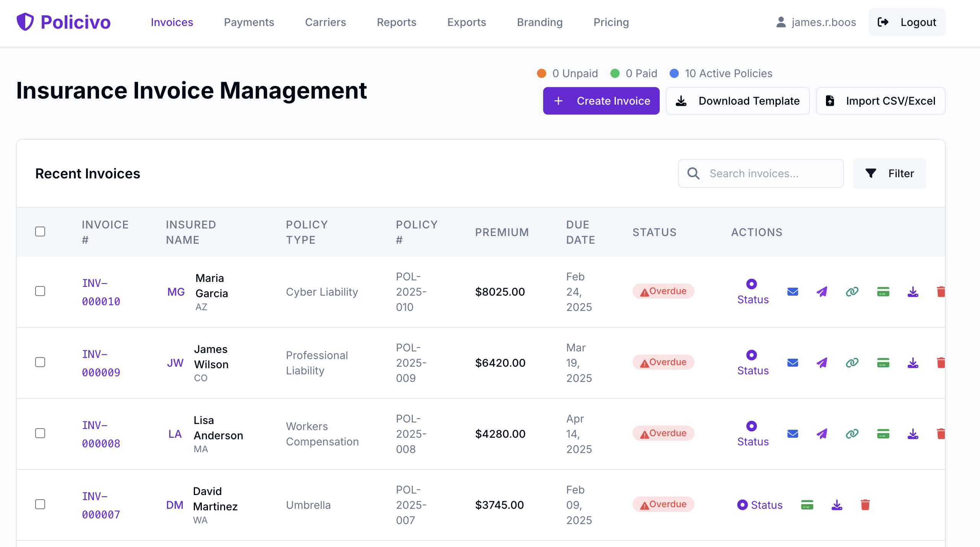Delete invoice INV-000008 using the trash icon

pyautogui.click(x=941, y=434)
